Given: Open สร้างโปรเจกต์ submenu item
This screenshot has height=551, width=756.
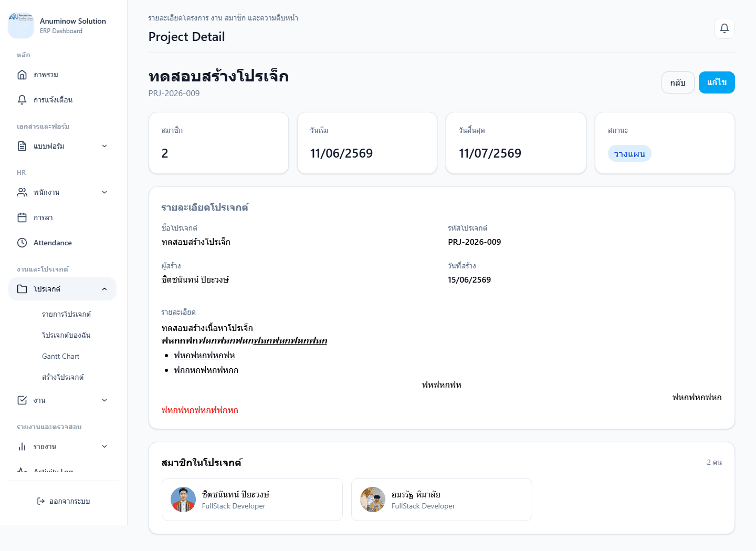Looking at the screenshot, I should [x=63, y=377].
